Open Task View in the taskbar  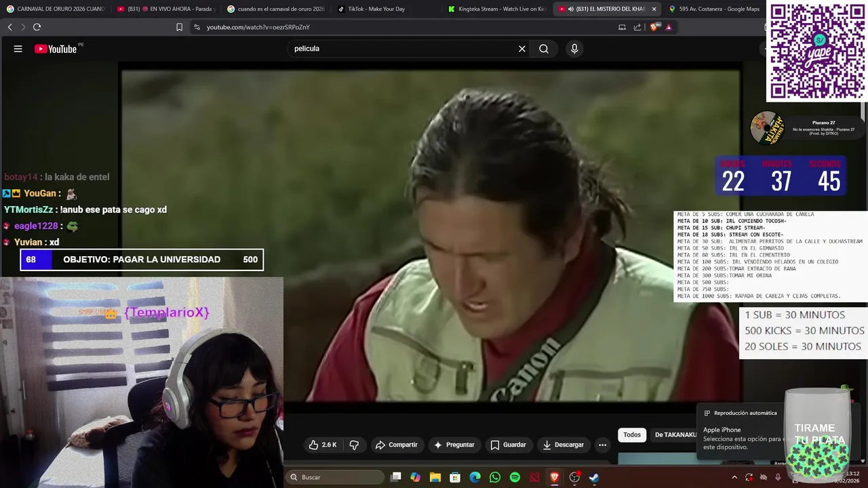pyautogui.click(x=396, y=477)
